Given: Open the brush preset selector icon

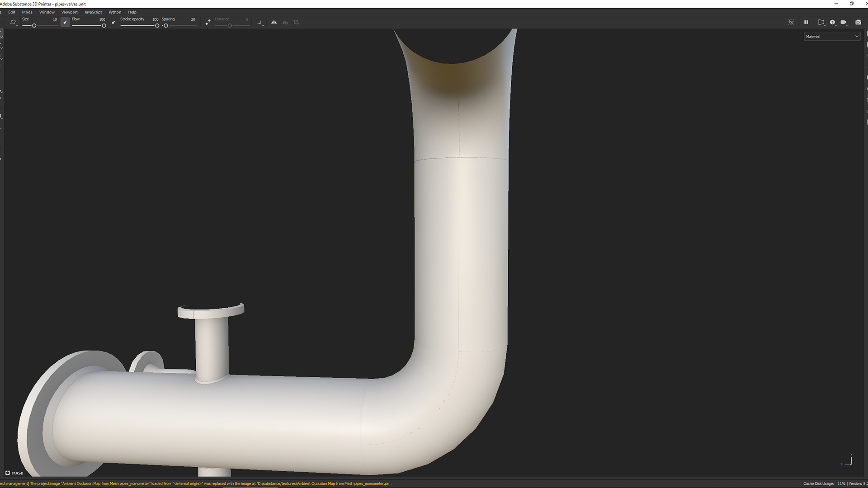Looking at the screenshot, I should click(14, 22).
